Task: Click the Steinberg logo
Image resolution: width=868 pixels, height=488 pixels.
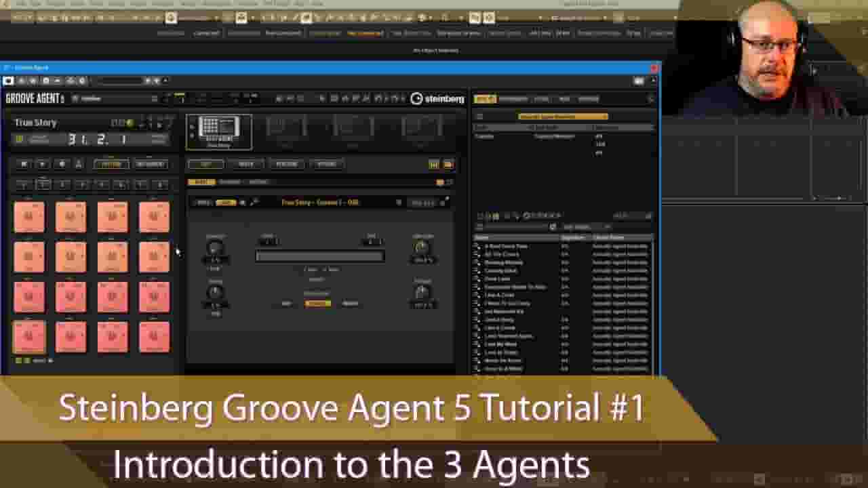Action: 438,99
